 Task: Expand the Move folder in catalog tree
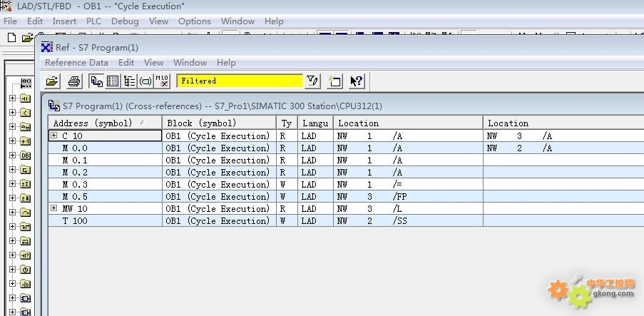tap(12, 213)
